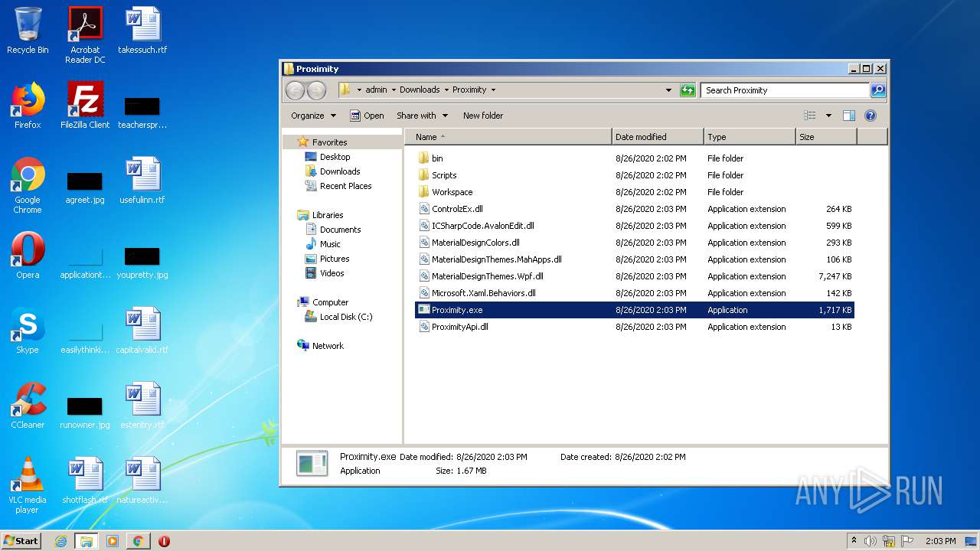
Task: Open the Videos library
Action: (x=325, y=273)
